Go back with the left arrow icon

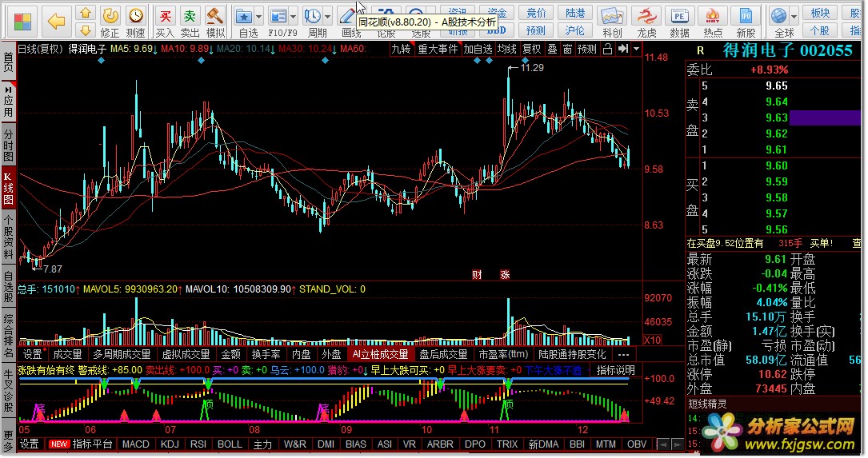pos(56,21)
